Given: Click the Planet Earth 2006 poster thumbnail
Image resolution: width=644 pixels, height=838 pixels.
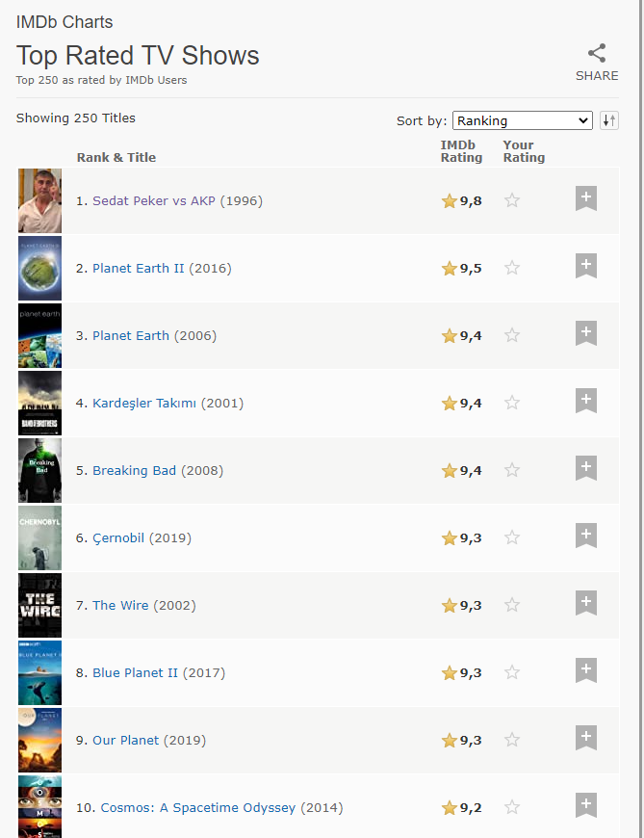Looking at the screenshot, I should point(40,335).
